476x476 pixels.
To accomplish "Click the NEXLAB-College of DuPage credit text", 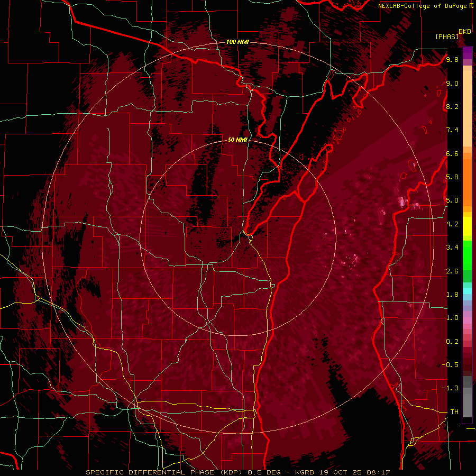I will tap(422, 6).
